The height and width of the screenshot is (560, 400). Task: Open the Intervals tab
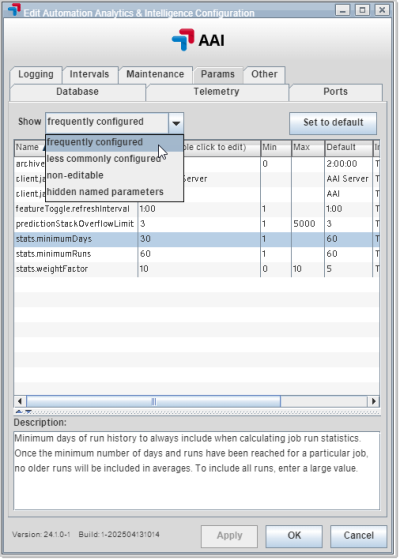(89, 74)
